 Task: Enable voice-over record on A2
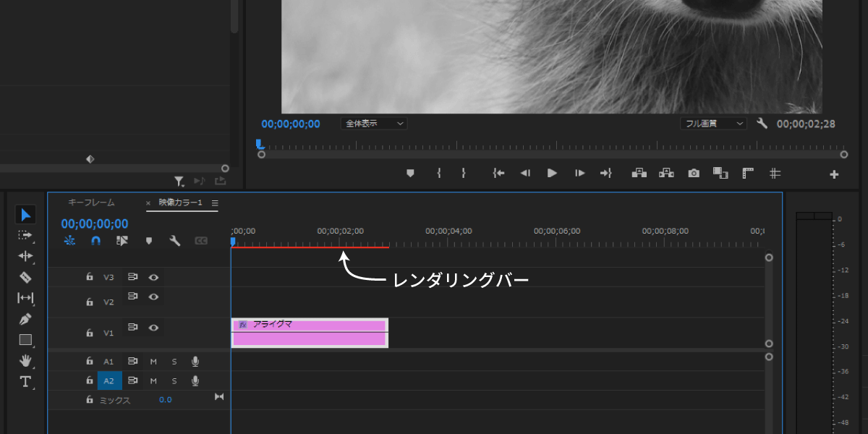click(195, 380)
